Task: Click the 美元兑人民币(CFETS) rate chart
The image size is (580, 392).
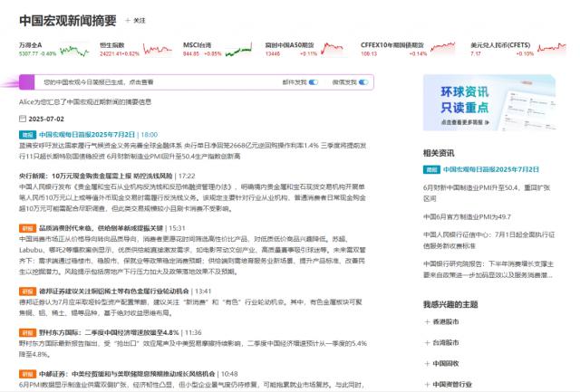Action: tap(554, 49)
